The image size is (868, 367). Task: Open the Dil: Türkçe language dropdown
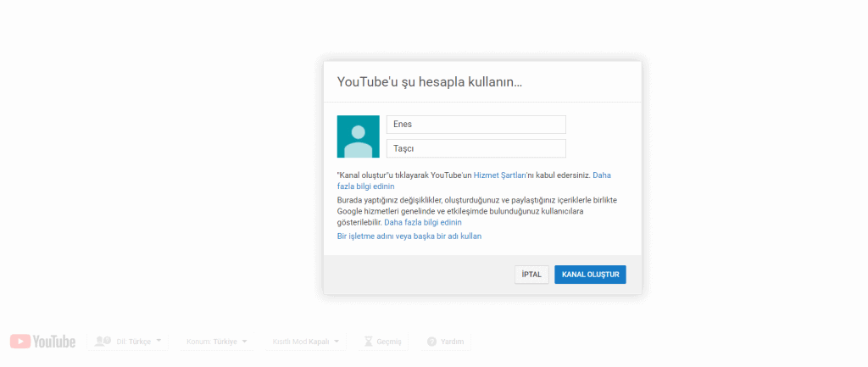(127, 341)
